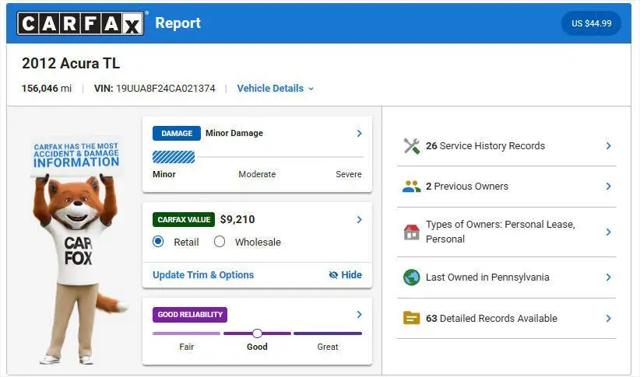Click the Severe label under damage bar
Image resolution: width=640 pixels, height=377 pixels.
pos(349,174)
